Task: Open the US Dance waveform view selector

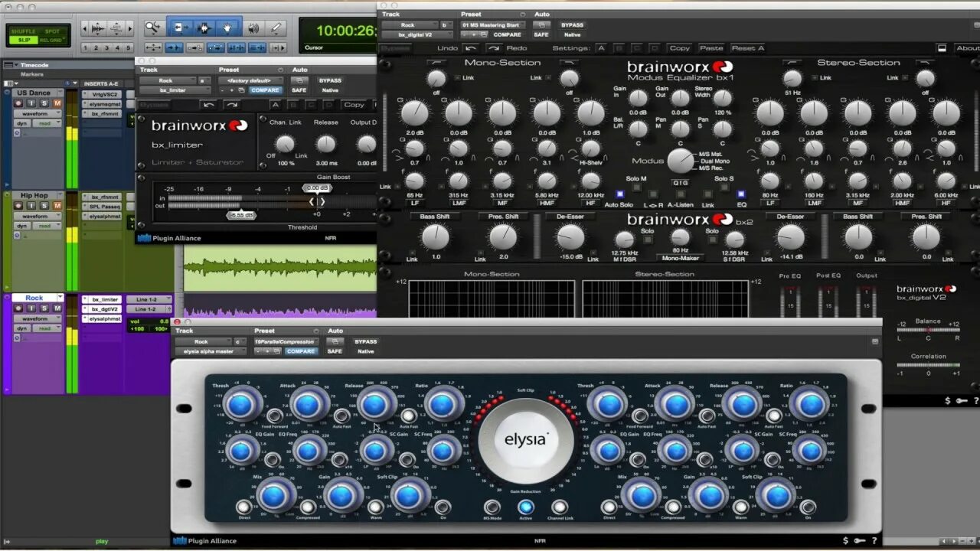Action: click(37, 113)
